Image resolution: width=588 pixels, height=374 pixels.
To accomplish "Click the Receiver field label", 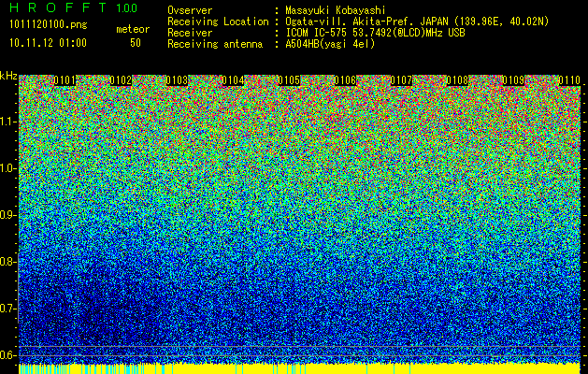I will tap(190, 33).
